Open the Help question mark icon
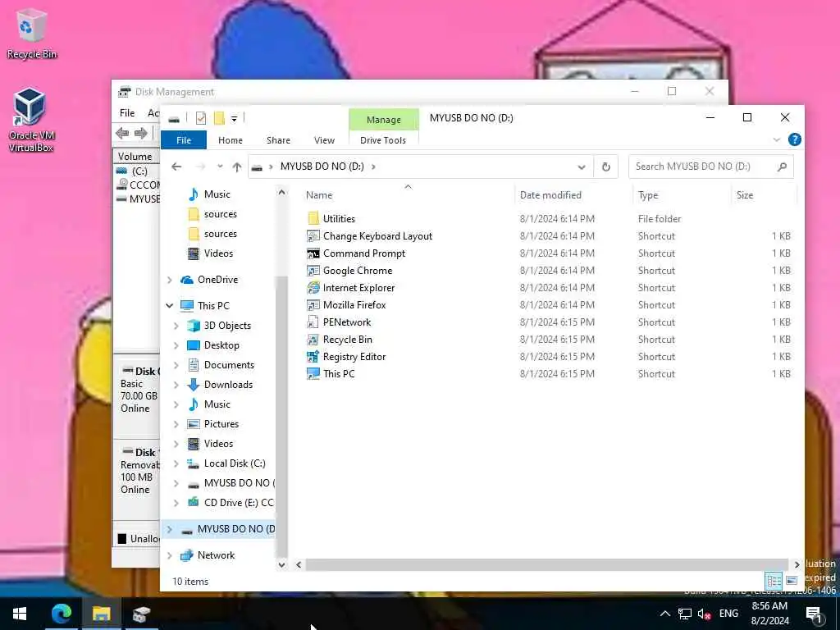 [x=794, y=139]
